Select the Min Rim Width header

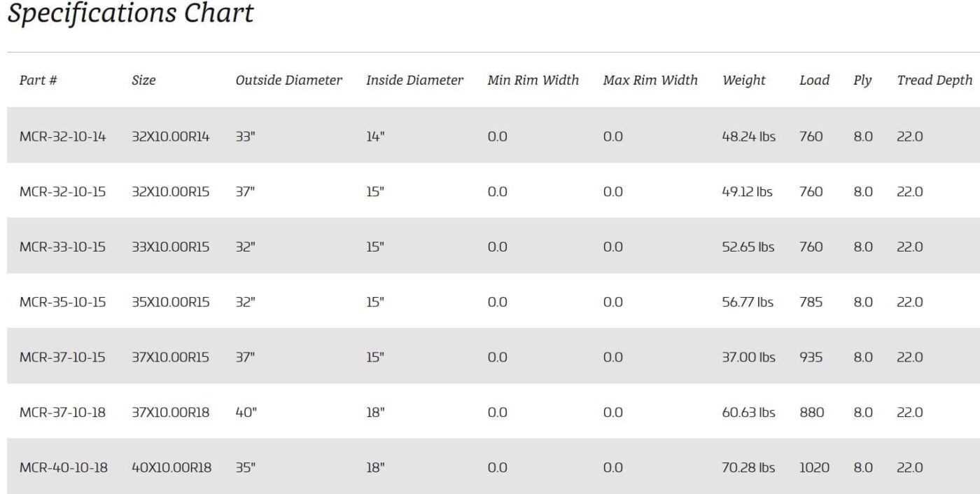point(533,81)
